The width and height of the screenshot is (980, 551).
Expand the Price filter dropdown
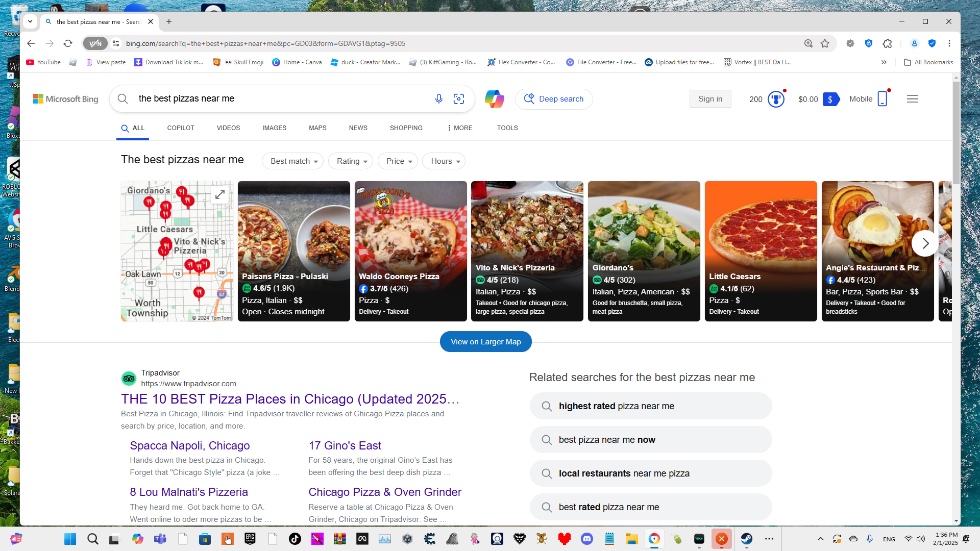[398, 161]
